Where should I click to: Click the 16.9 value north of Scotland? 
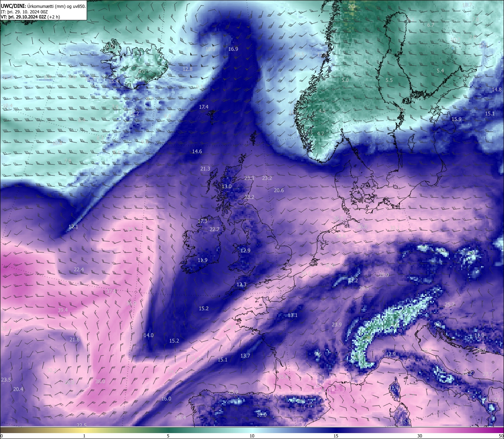coord(233,49)
